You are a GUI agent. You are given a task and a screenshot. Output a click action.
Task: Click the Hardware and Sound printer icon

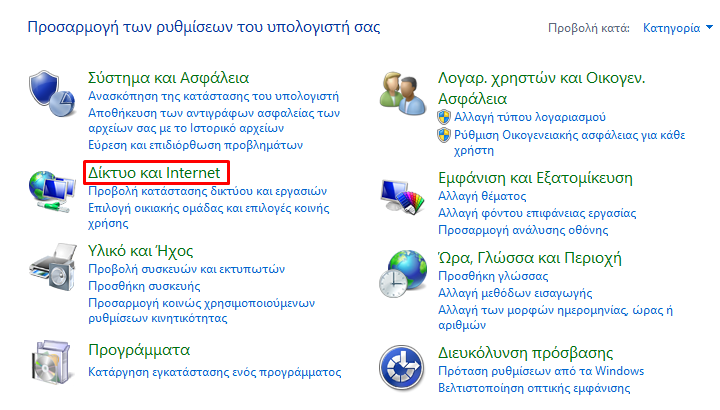pyautogui.click(x=53, y=267)
